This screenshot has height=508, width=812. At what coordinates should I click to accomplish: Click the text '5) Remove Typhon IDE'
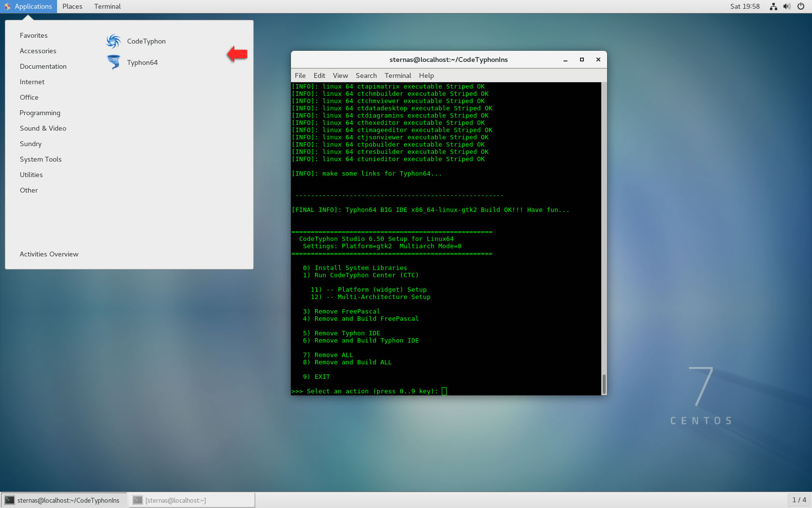coord(341,333)
